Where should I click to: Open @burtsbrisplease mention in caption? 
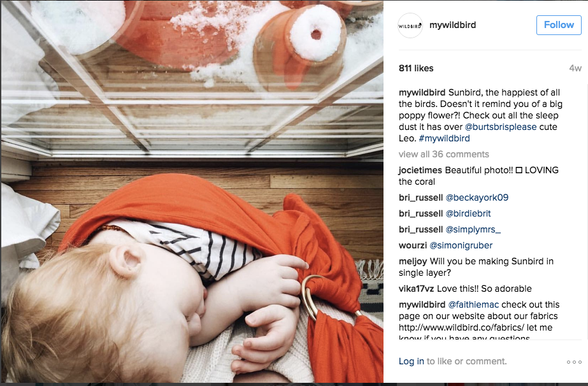[x=501, y=127]
